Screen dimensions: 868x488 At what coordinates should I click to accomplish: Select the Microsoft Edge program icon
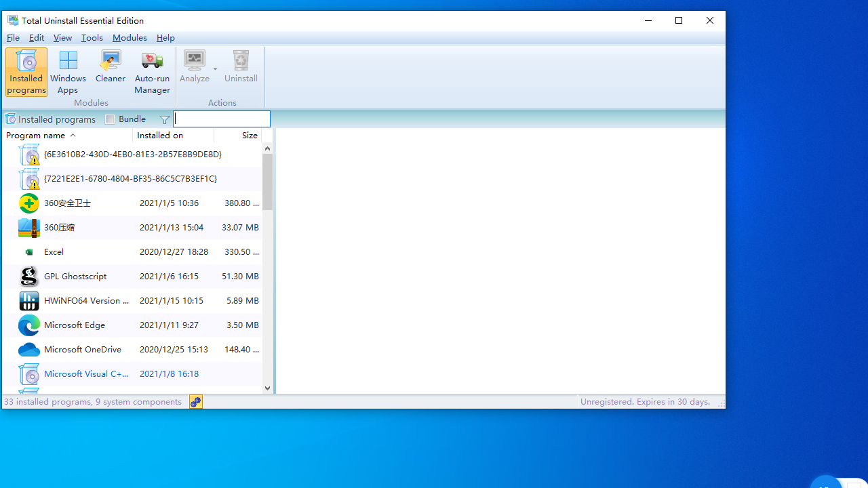coord(28,325)
